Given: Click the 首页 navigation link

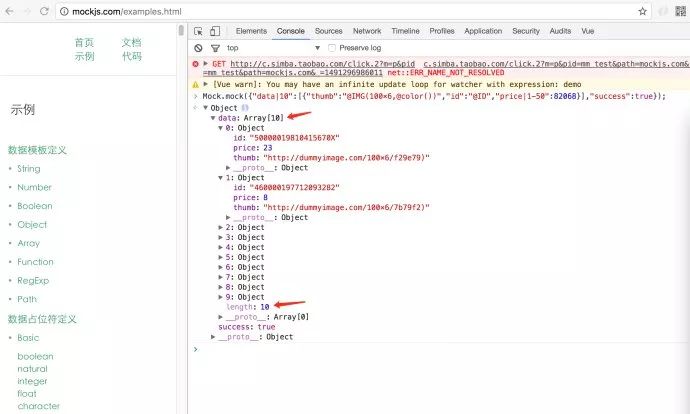Looking at the screenshot, I should (x=84, y=43).
